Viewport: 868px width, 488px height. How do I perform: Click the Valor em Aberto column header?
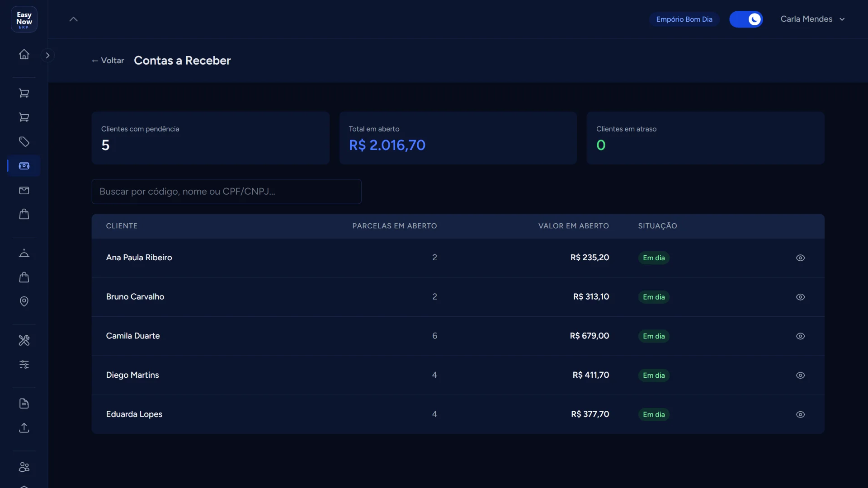[x=573, y=226]
